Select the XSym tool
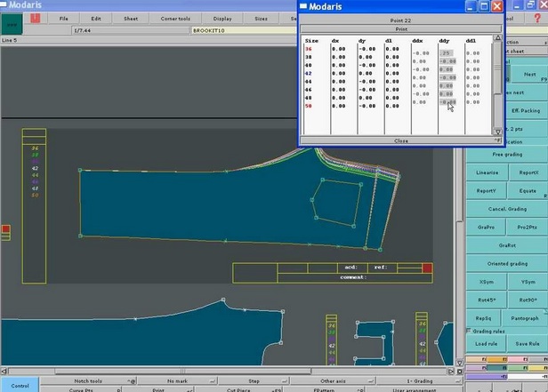 click(486, 282)
